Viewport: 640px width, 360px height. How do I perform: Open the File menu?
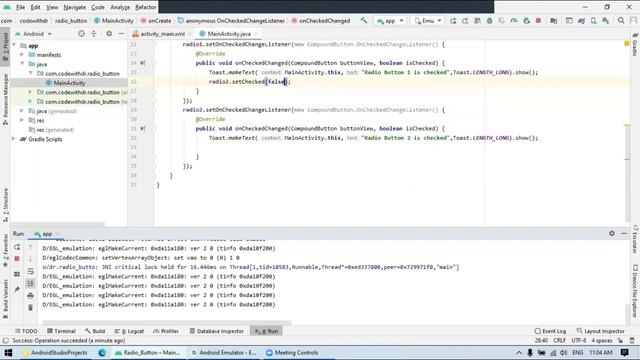[x=20, y=7]
